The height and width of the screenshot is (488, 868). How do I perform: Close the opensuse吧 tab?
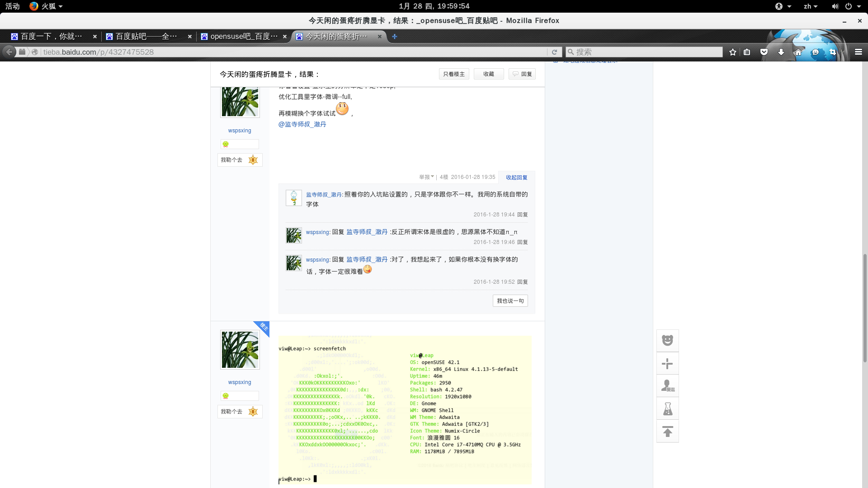[284, 37]
